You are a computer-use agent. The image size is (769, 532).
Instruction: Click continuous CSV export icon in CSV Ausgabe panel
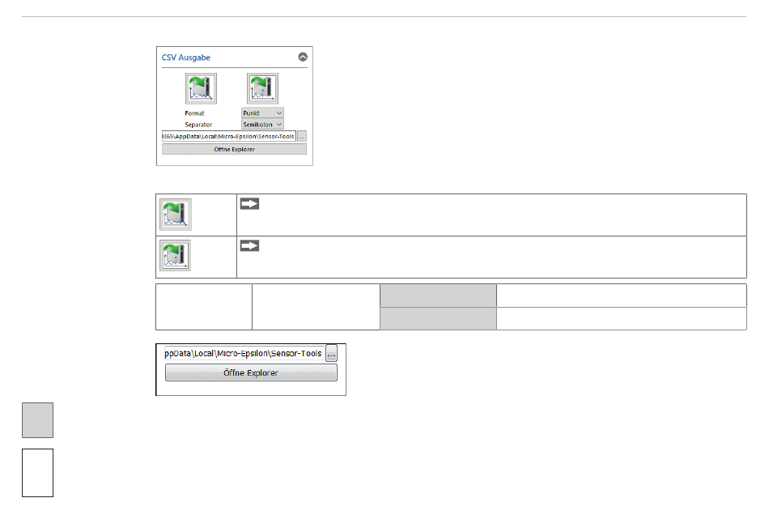click(201, 88)
